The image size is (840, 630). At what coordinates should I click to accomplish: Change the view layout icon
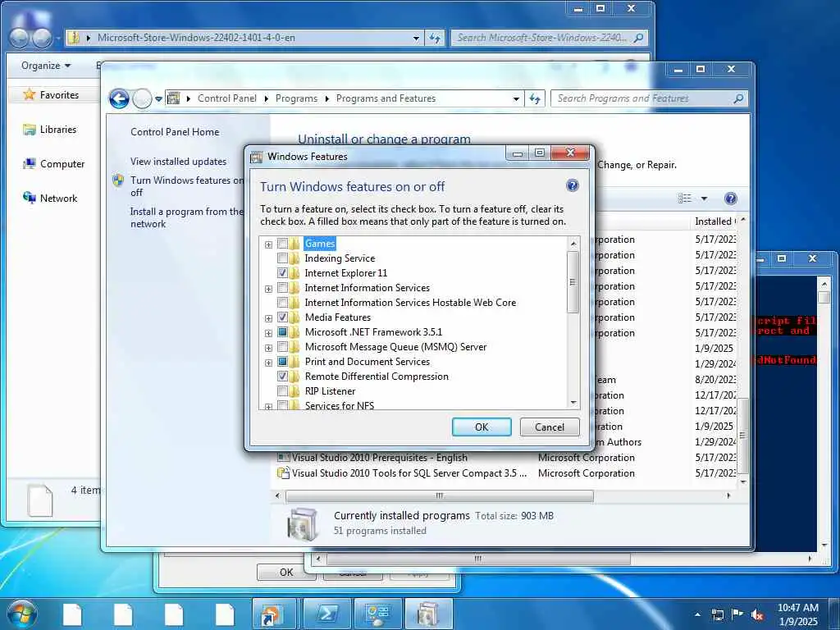685,199
